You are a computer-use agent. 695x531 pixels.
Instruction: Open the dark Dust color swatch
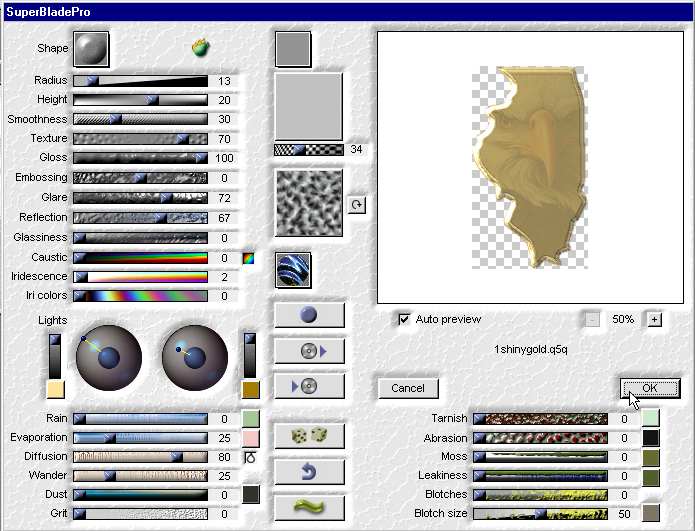point(251,495)
